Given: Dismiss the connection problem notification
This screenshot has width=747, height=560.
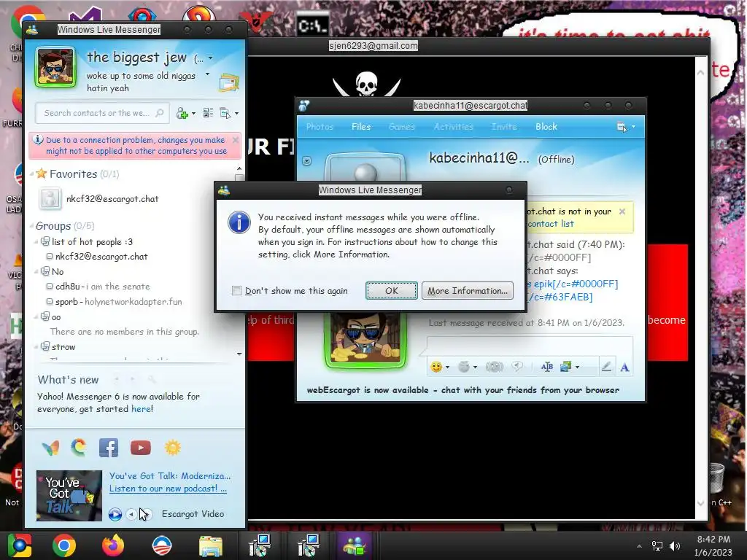Looking at the screenshot, I should [235, 140].
